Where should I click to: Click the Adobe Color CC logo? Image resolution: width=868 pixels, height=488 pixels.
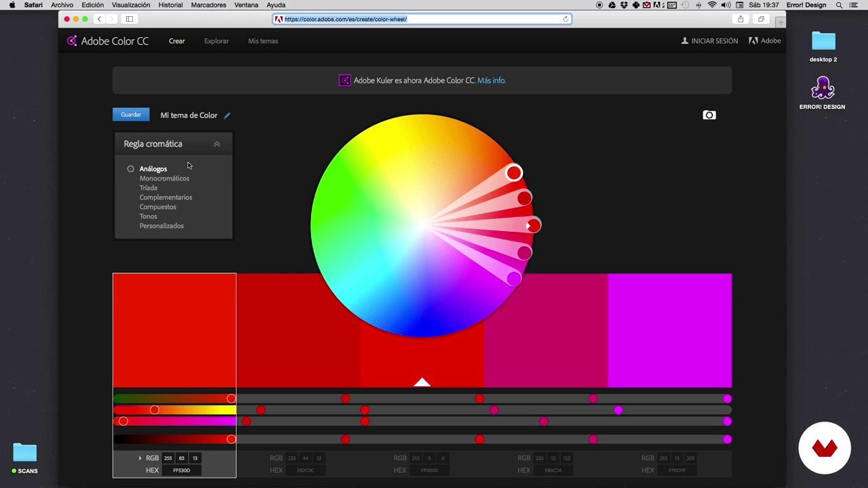[x=108, y=41]
